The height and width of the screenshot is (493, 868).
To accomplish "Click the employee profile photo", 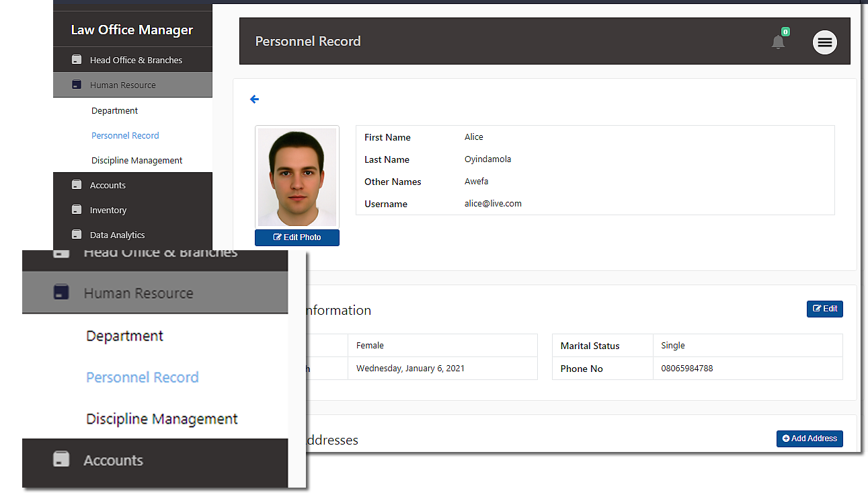I will (297, 177).
